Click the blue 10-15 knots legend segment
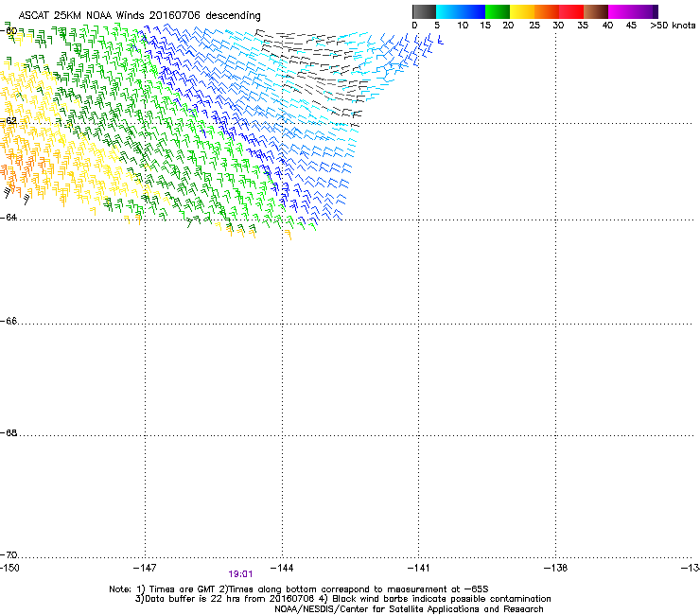 click(x=473, y=11)
